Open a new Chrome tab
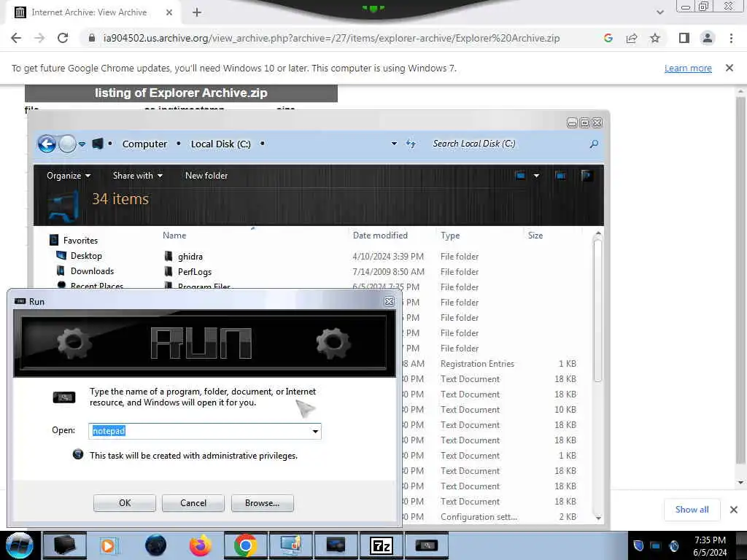This screenshot has height=560, width=747. click(197, 12)
